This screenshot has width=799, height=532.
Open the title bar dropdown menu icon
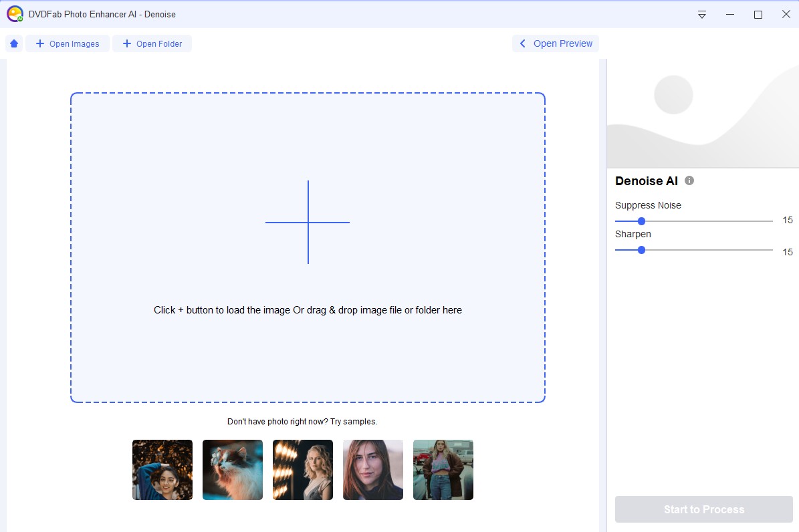click(x=701, y=14)
